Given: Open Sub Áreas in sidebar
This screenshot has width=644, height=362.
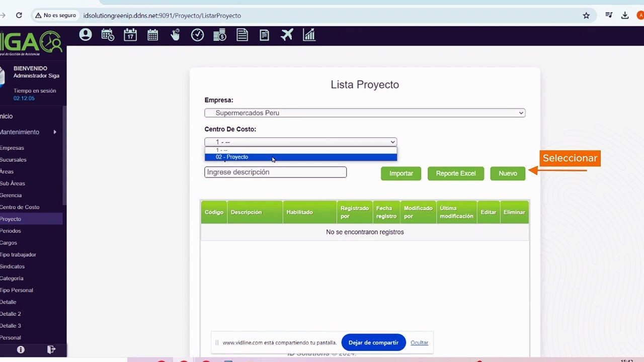Looking at the screenshot, I should pyautogui.click(x=12, y=184).
